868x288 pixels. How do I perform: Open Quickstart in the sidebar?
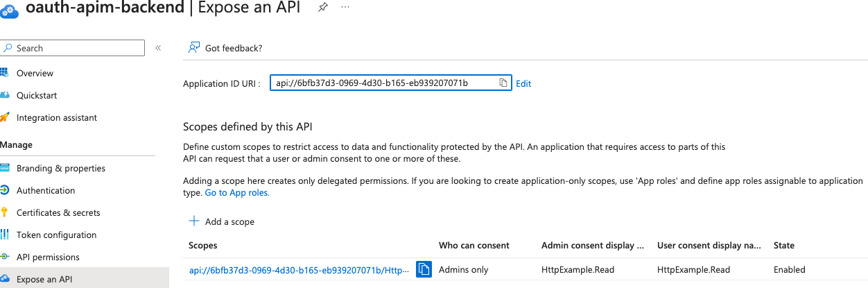coord(37,95)
